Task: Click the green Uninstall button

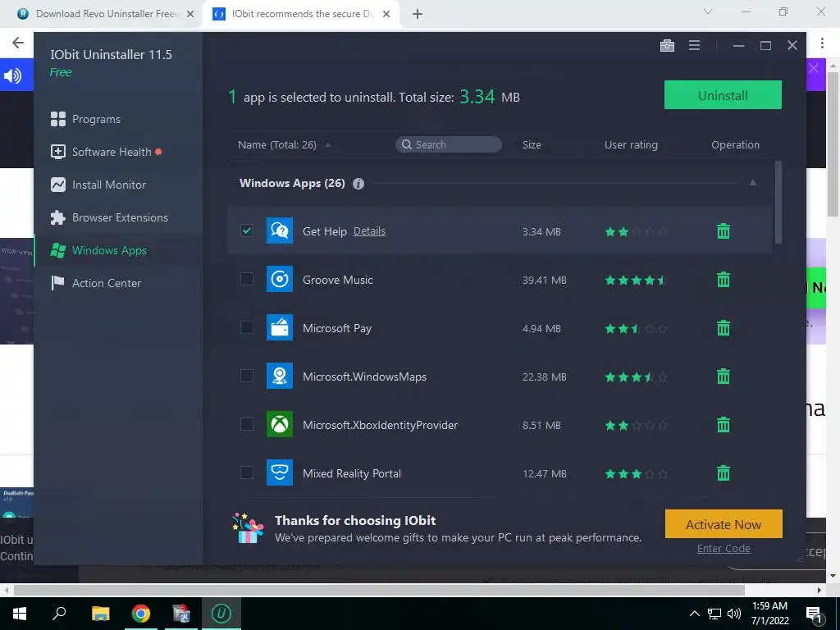Action: pos(723,95)
